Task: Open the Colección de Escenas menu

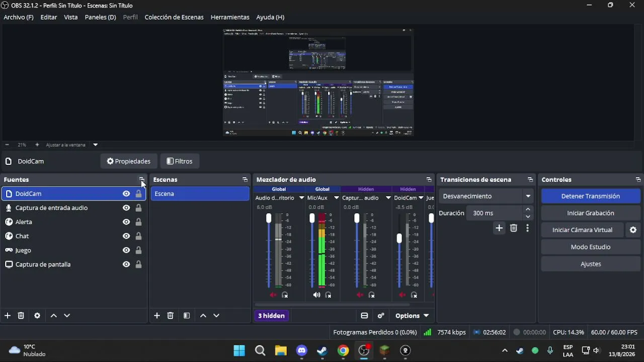Action: point(174,17)
